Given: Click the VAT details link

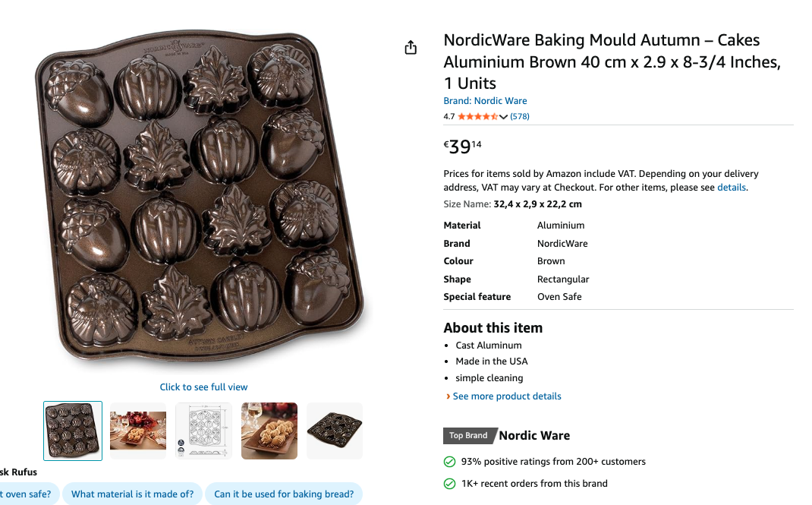Looking at the screenshot, I should coord(732,187).
